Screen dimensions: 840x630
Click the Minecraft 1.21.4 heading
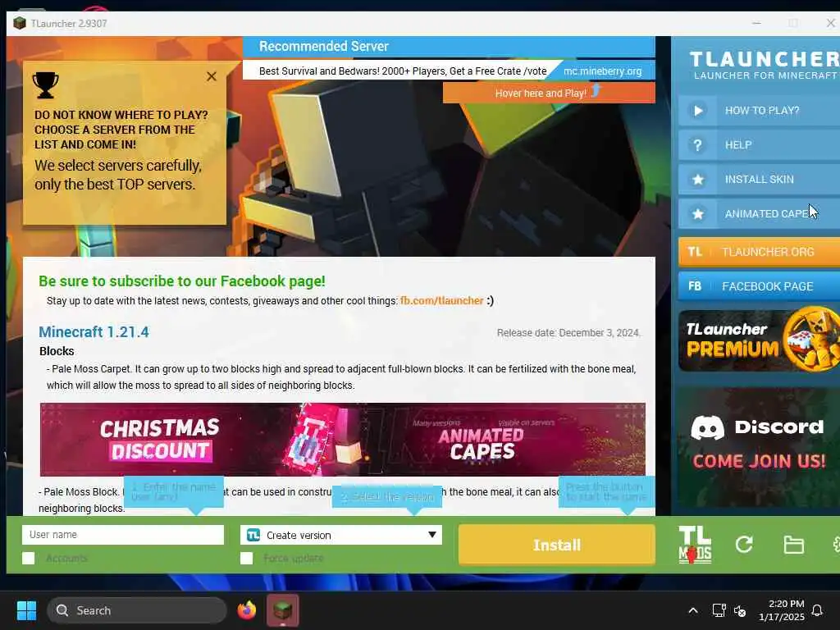(x=94, y=332)
